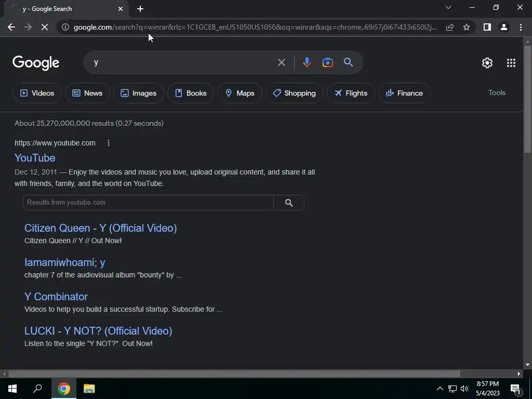Viewport: 532px width, 399px height.
Task: Switch to Finance results tab
Action: point(404,93)
